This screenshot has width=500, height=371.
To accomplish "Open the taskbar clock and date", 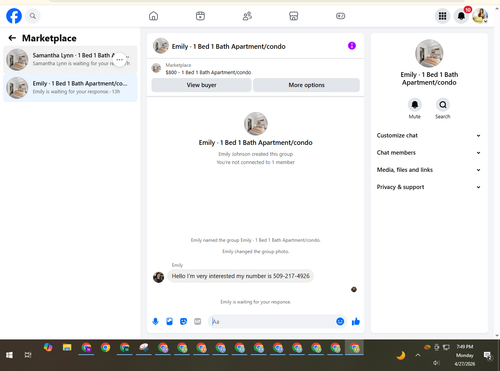I will (465, 355).
